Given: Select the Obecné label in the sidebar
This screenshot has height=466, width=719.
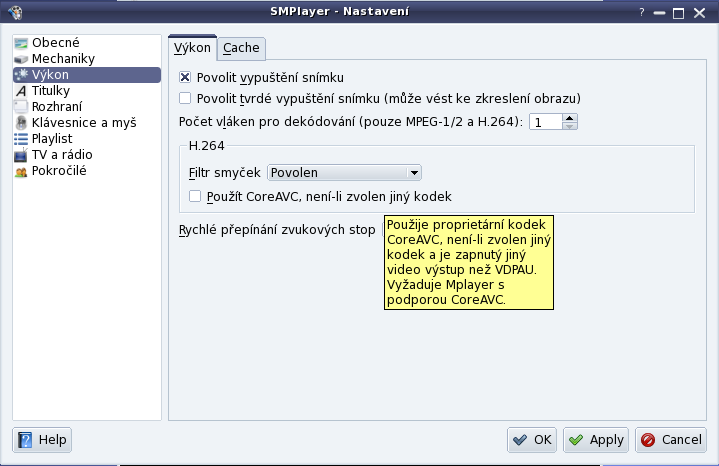Looking at the screenshot, I should pyautogui.click(x=55, y=43).
